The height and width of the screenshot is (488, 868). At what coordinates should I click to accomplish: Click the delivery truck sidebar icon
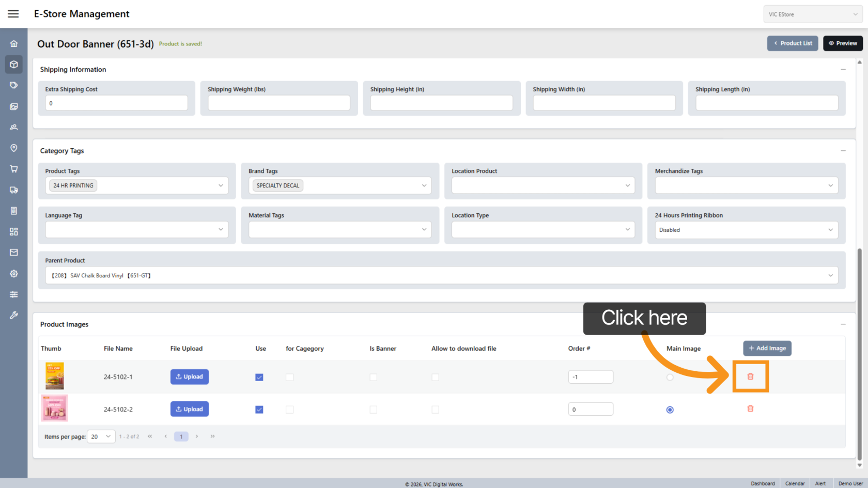[x=14, y=190]
